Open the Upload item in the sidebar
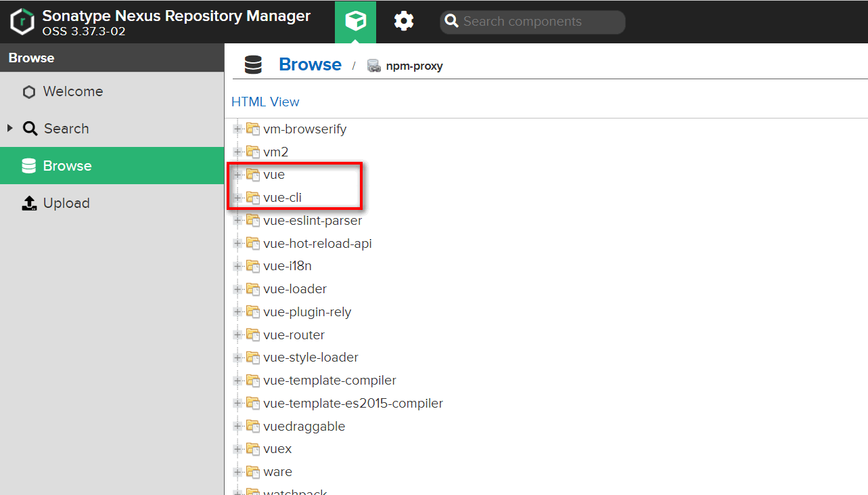868x495 pixels. click(x=112, y=203)
